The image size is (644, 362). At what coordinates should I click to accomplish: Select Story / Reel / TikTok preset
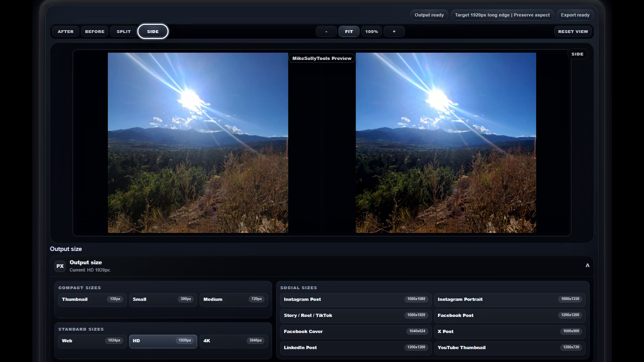coord(356,315)
